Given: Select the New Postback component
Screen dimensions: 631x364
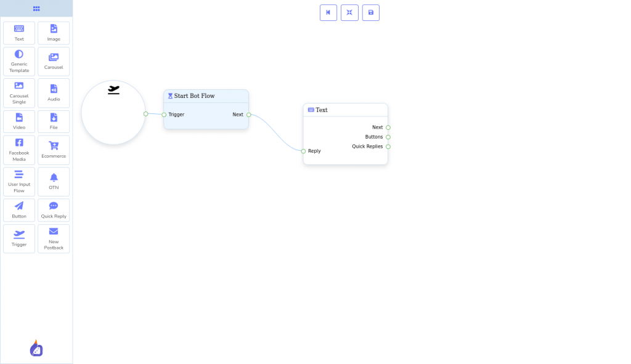Looking at the screenshot, I should (54, 238).
